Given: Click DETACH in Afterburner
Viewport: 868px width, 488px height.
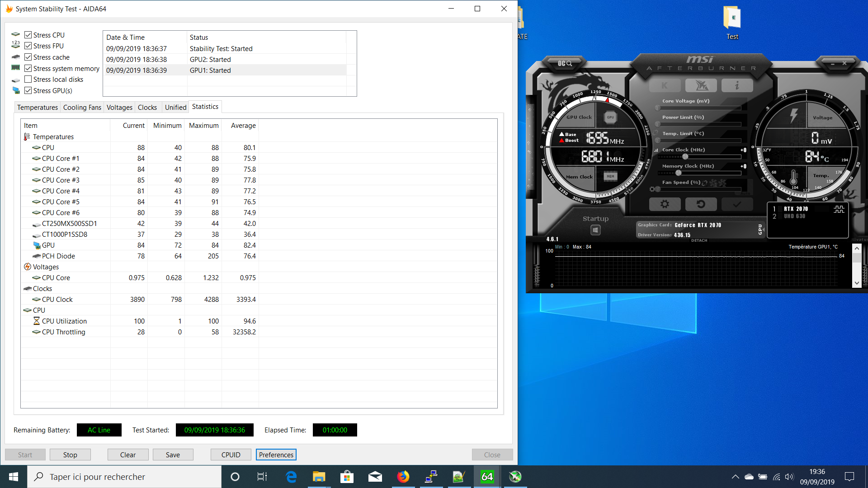Looking at the screenshot, I should 699,240.
